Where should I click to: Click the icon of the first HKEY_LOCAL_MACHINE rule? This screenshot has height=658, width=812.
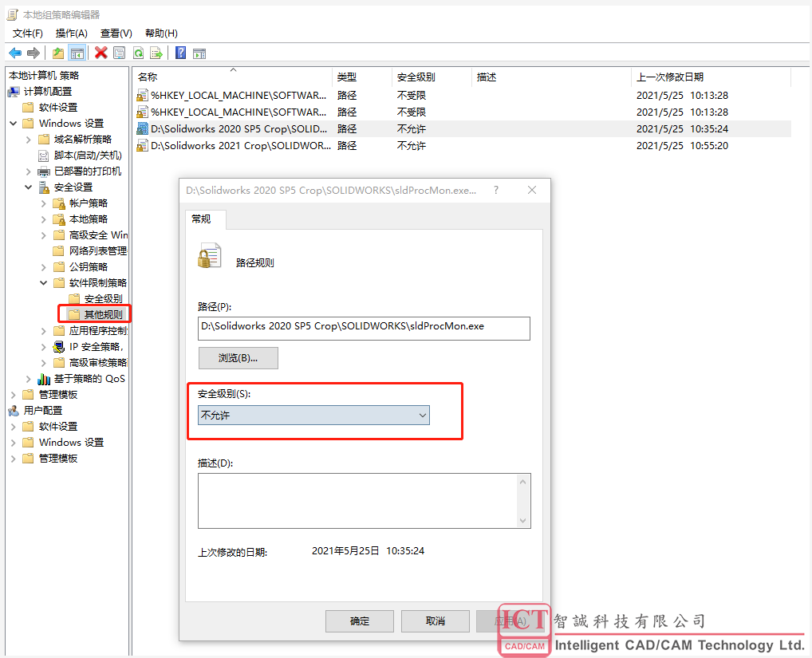pos(142,95)
